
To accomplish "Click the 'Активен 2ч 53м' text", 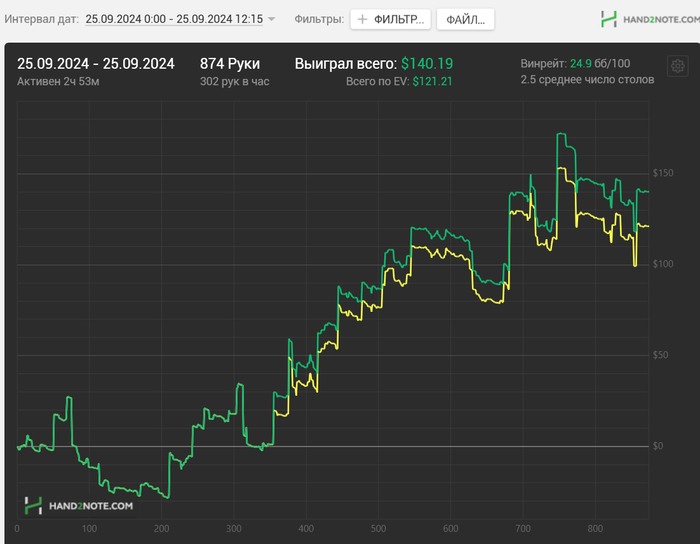I will tap(58, 81).
